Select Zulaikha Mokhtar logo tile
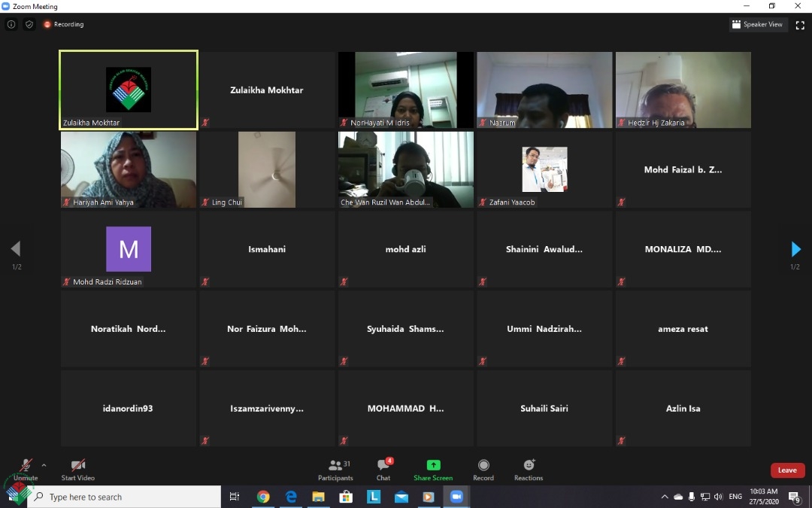Viewport: 812px width, 508px height. pos(129,90)
